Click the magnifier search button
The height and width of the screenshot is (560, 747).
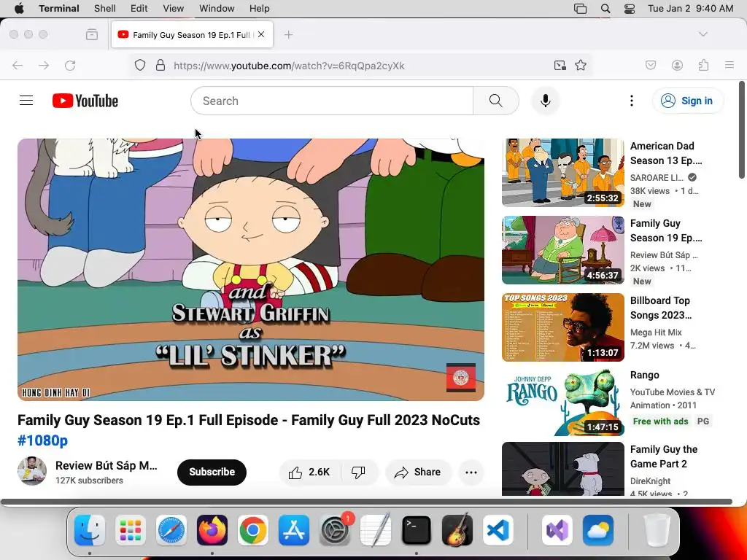click(495, 101)
